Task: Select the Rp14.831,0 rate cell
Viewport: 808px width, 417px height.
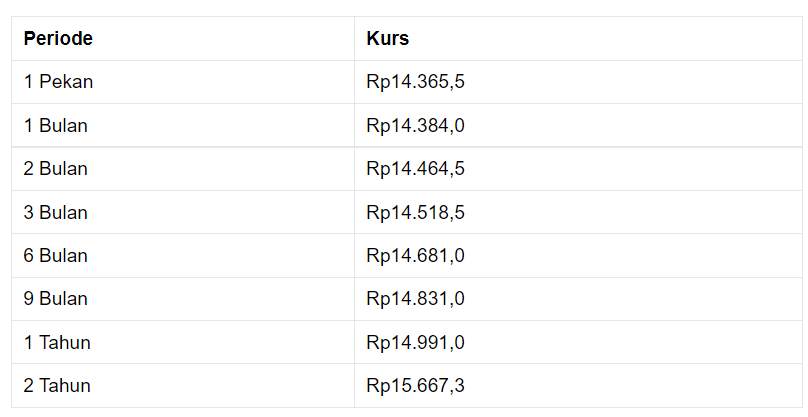Action: (x=578, y=299)
